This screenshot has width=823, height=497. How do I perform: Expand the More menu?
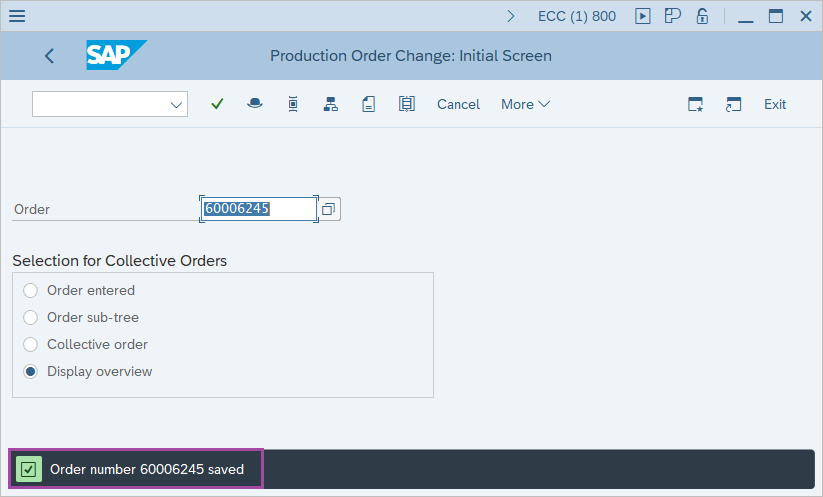pos(525,104)
